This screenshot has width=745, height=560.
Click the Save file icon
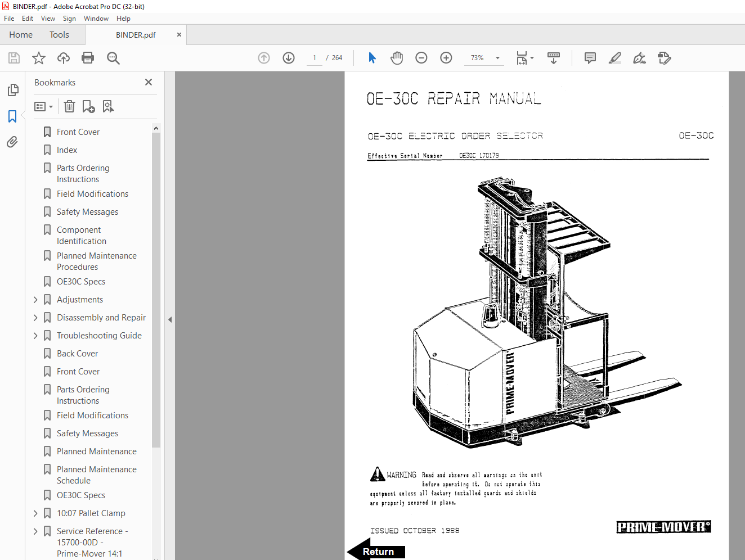[x=14, y=58]
